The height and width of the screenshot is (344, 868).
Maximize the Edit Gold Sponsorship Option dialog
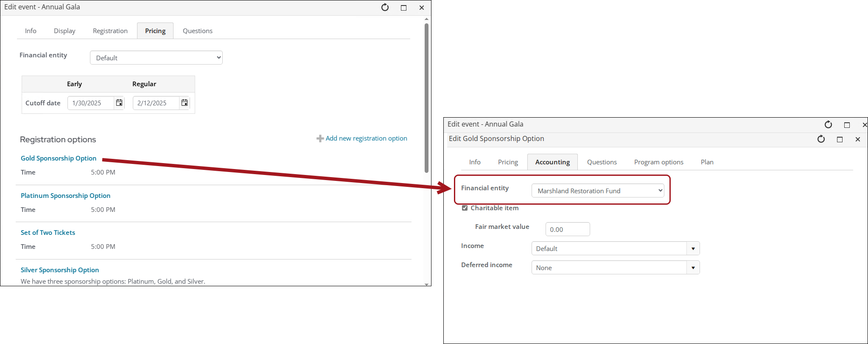coord(840,139)
